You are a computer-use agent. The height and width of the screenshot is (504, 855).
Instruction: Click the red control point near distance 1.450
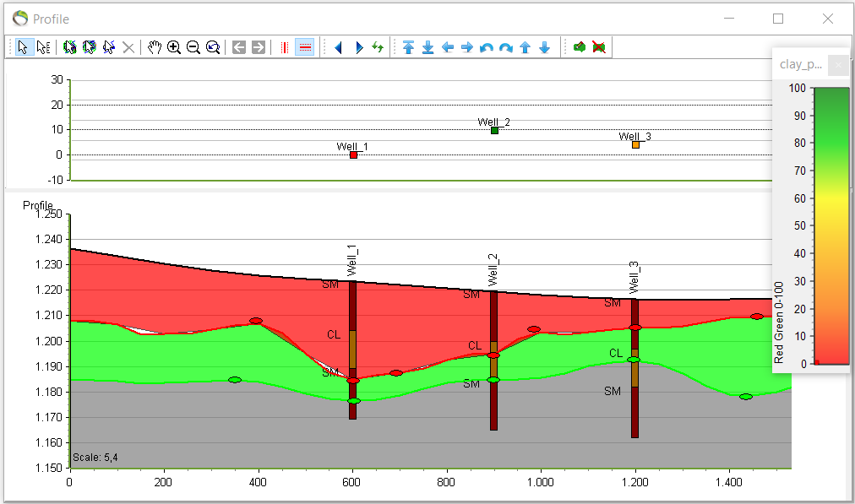[x=757, y=317]
